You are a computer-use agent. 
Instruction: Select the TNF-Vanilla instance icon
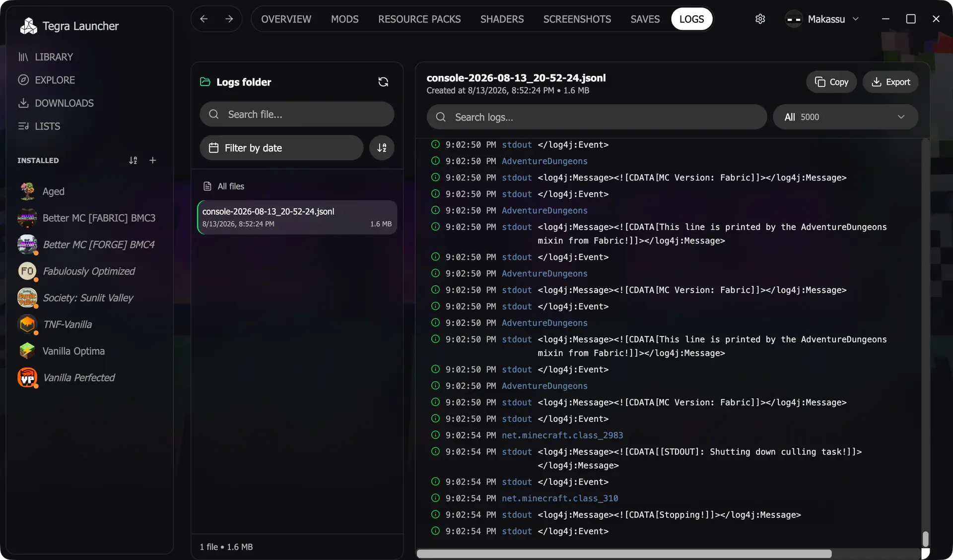(x=27, y=324)
